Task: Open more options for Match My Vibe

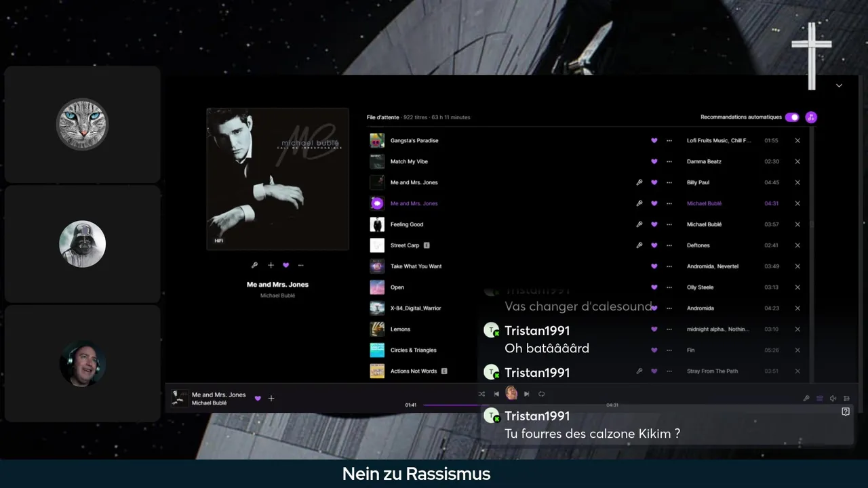Action: coord(669,161)
